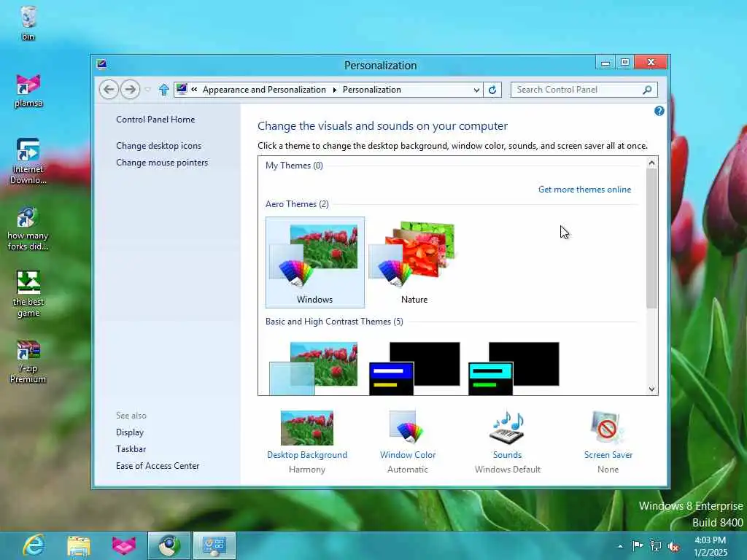
Task: Open Change desktop icons link
Action: pyautogui.click(x=158, y=146)
